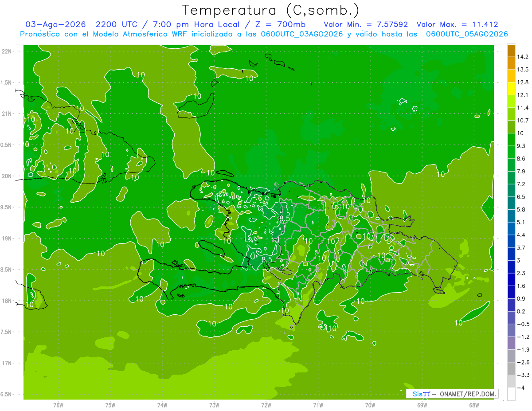Click the '69W' longitude axis label

coord(422,405)
